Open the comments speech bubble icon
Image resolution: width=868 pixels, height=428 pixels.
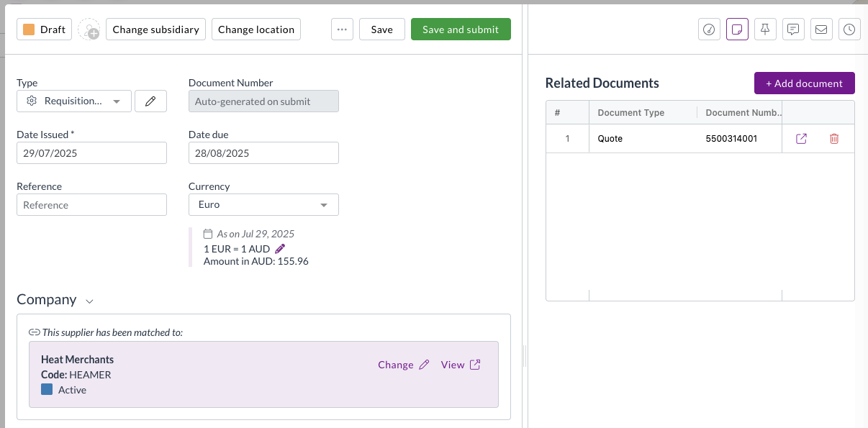(x=793, y=29)
